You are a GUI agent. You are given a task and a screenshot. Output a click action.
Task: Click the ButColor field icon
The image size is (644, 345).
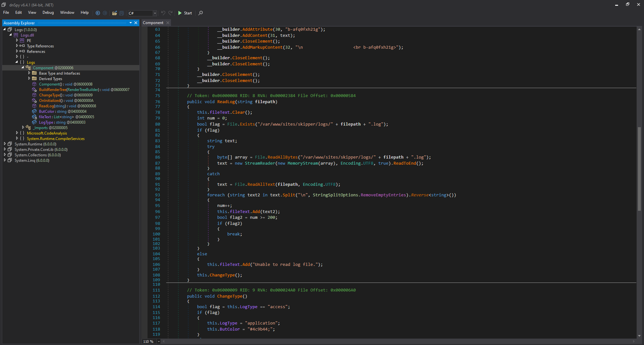34,111
